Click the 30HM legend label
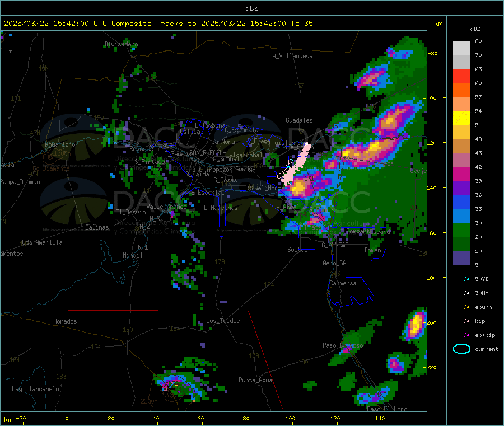 point(482,293)
